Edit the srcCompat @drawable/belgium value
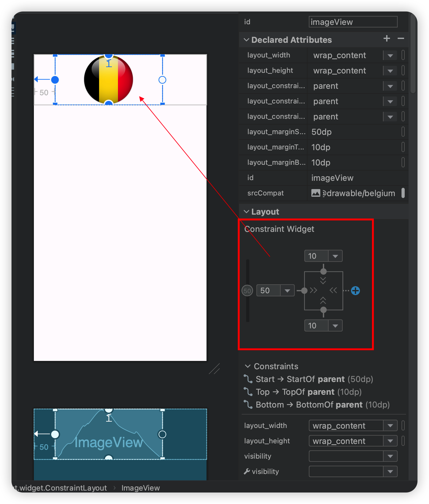Image resolution: width=429 pixels, height=504 pixels. [359, 193]
